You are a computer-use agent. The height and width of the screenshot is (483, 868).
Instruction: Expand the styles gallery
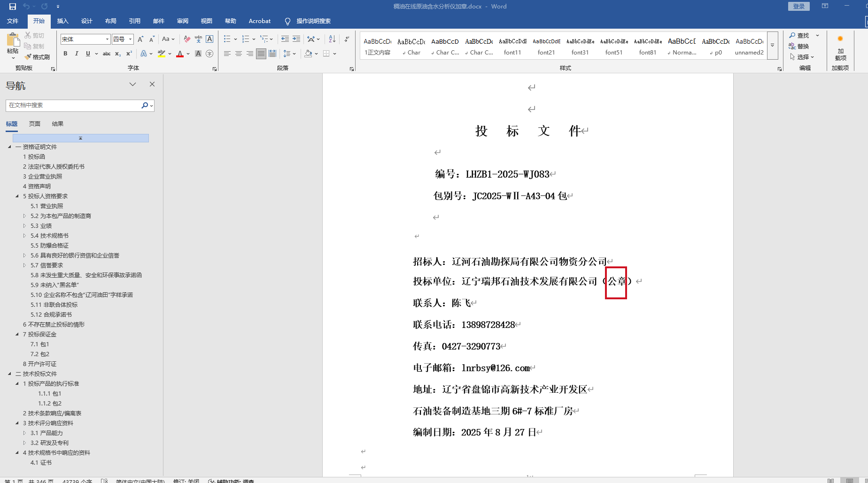tap(773, 46)
